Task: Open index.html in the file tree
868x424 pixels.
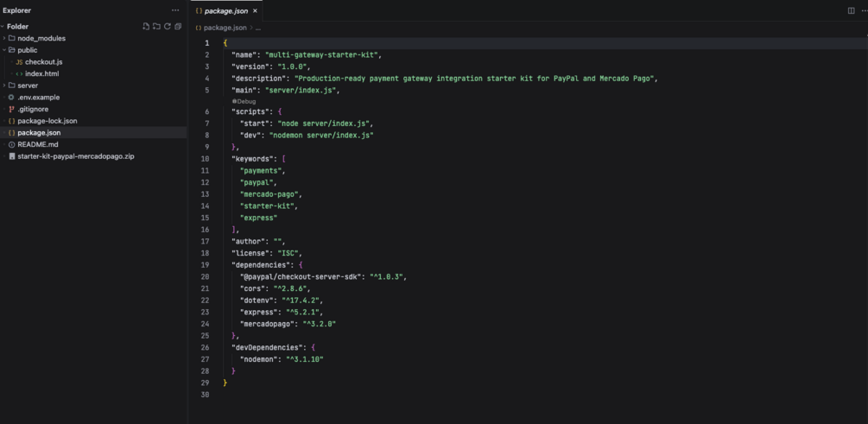Action: point(42,73)
